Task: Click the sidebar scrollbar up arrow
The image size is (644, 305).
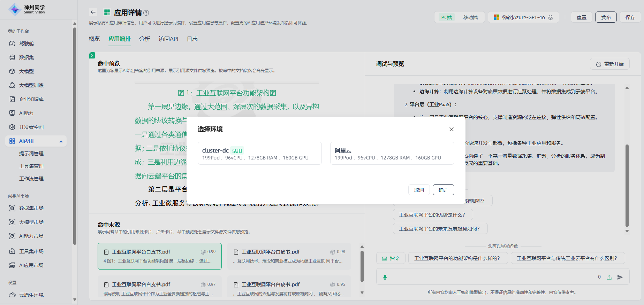Action: click(x=75, y=24)
